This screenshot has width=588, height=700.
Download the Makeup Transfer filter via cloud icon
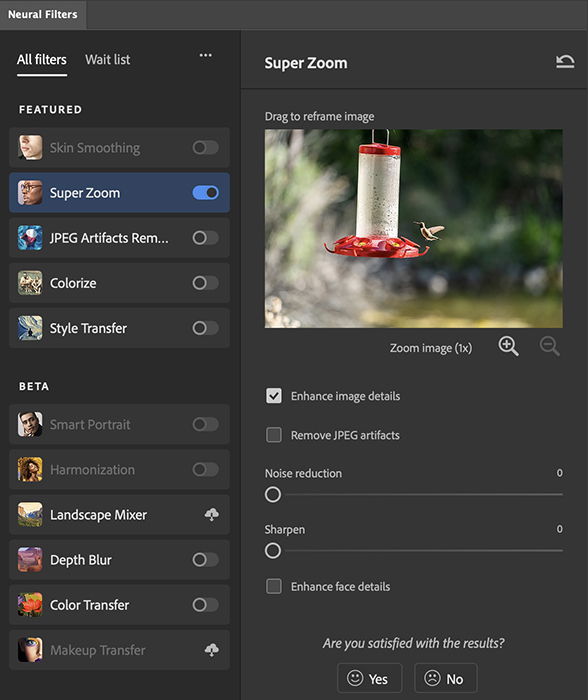[x=212, y=650]
